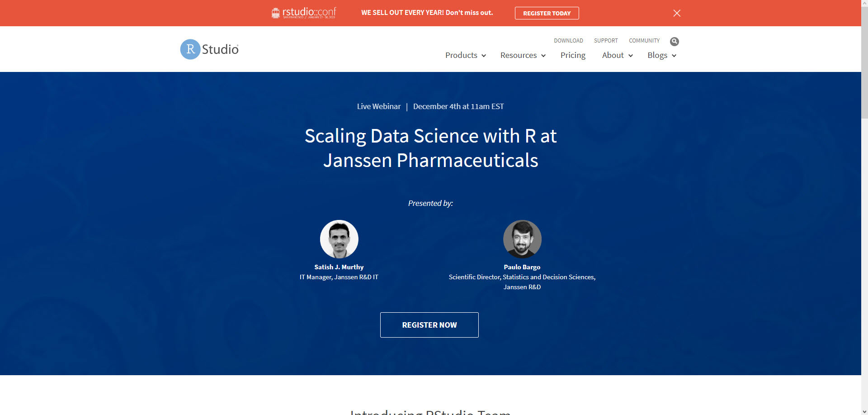Click the rstudio::conf logo in the banner
868x415 pixels.
tap(303, 13)
